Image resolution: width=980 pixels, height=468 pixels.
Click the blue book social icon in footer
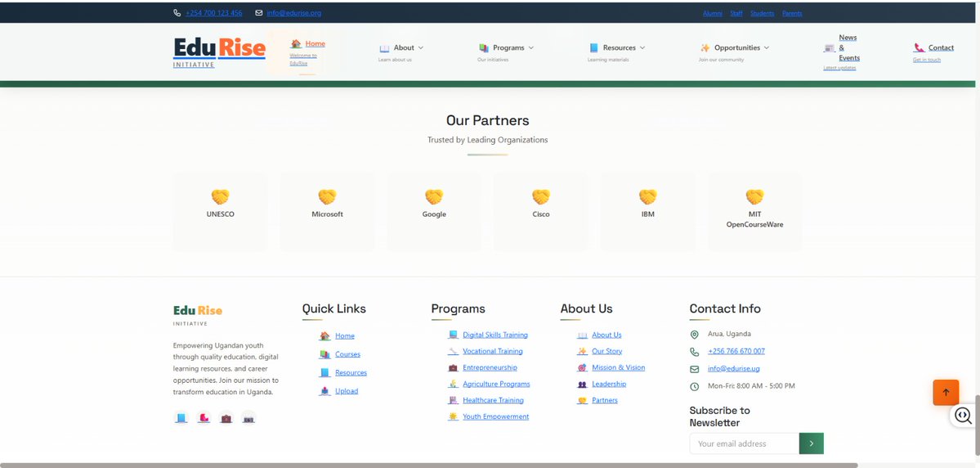pyautogui.click(x=181, y=418)
